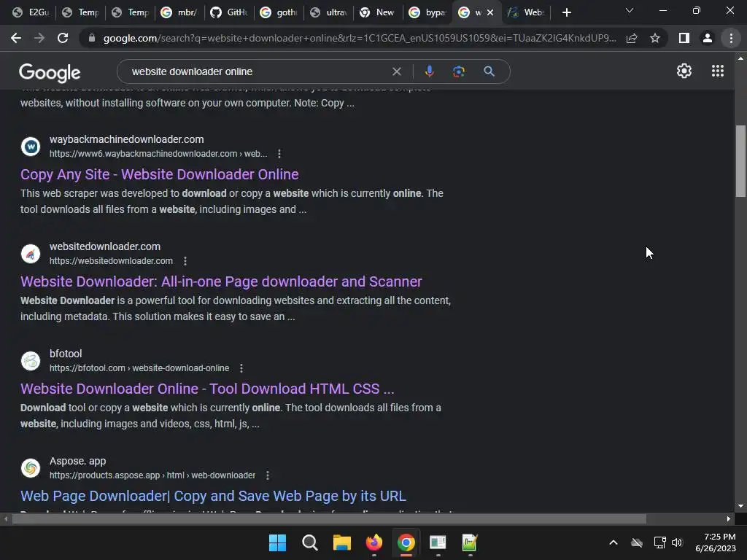The height and width of the screenshot is (560, 747).
Task: Open a new browser tab
Action: pyautogui.click(x=566, y=12)
